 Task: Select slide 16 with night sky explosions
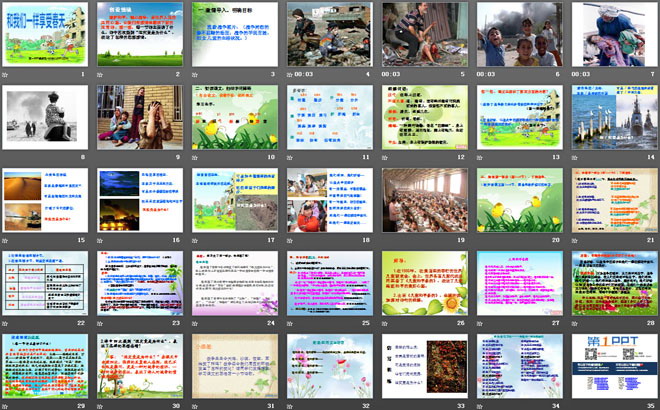pos(135,200)
